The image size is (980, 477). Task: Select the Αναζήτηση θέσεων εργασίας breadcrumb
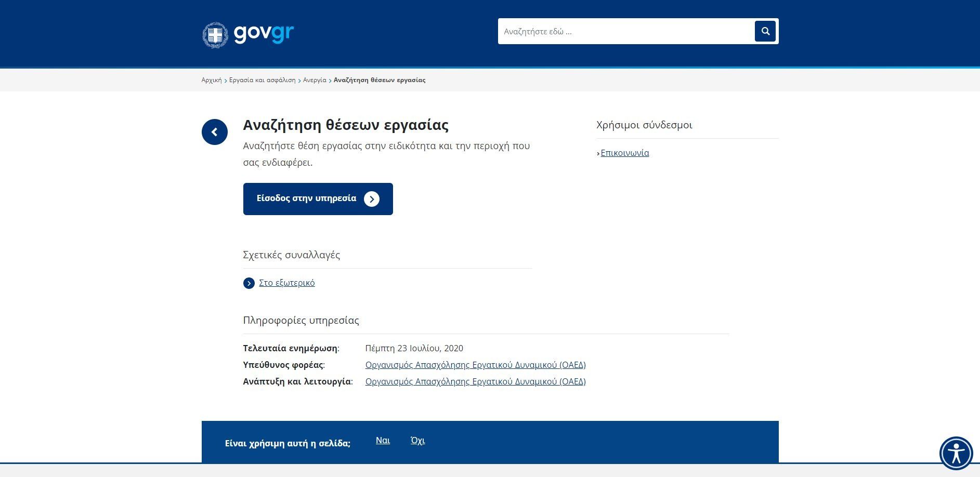pyautogui.click(x=380, y=80)
